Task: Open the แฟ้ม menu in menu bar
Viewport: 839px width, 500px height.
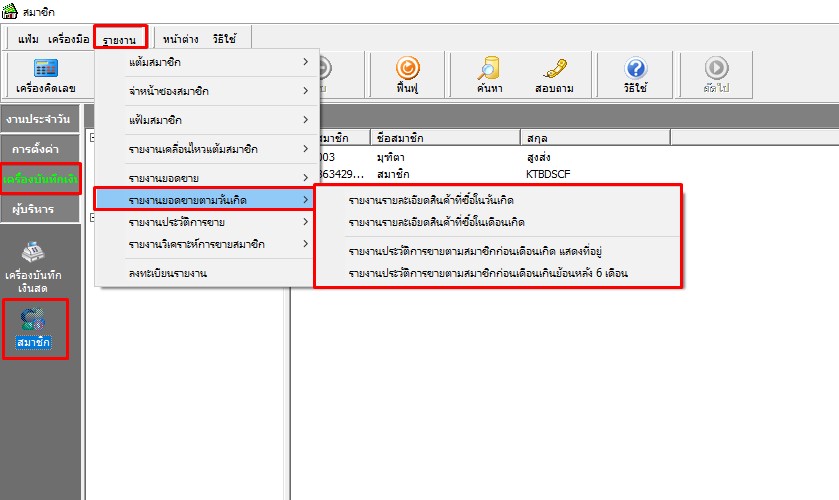Action: pyautogui.click(x=29, y=39)
